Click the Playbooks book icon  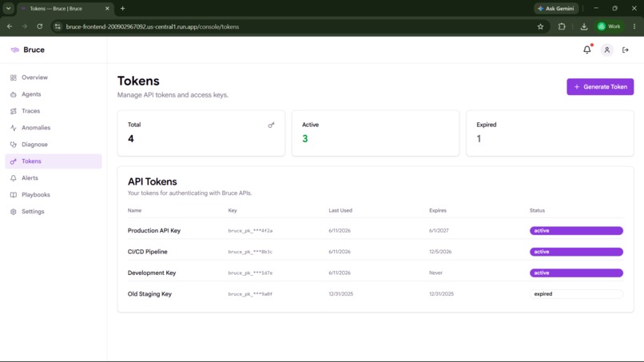(13, 195)
